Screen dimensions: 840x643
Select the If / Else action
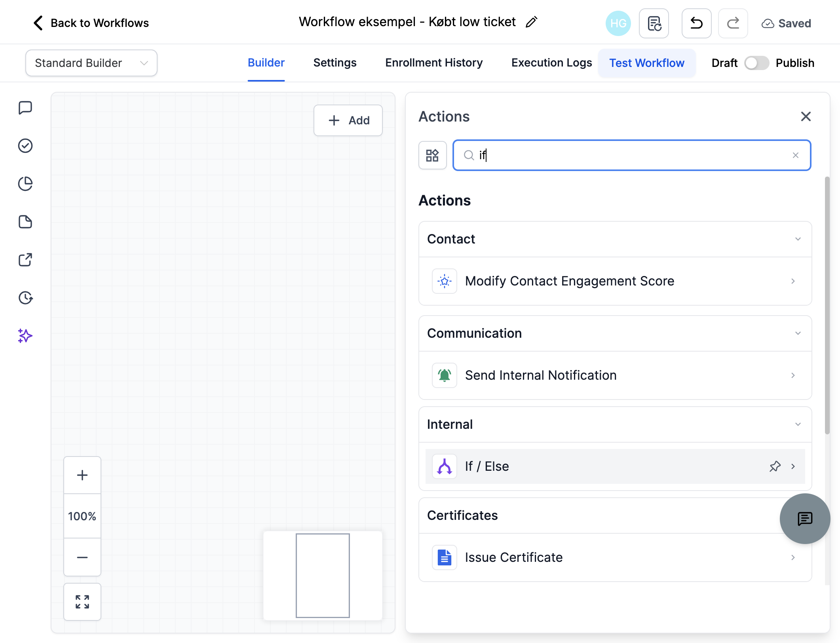[x=615, y=466]
